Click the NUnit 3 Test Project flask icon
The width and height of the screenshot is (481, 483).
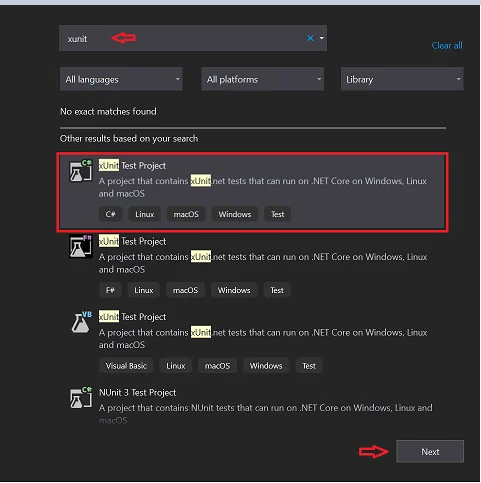80,398
